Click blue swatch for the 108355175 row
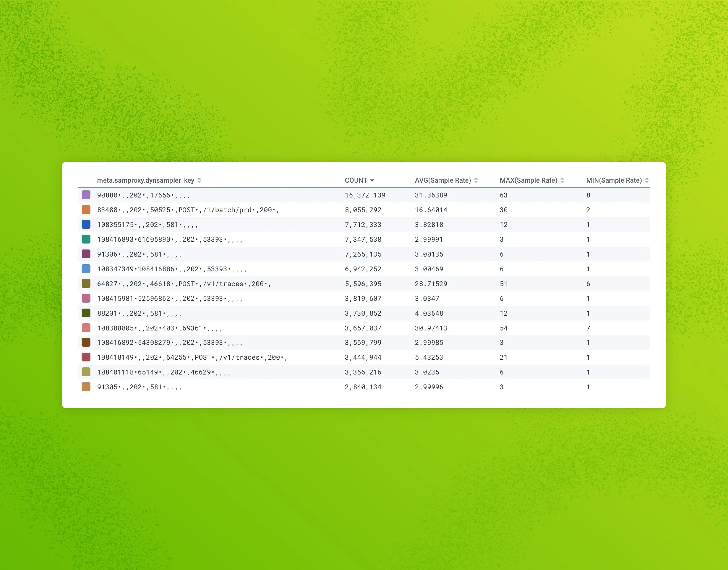 point(86,224)
